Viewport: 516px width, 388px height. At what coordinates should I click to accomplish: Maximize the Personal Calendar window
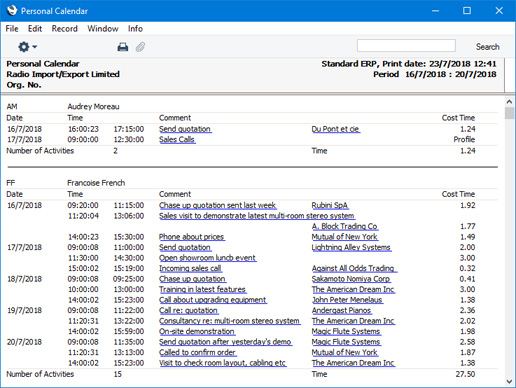click(x=467, y=11)
